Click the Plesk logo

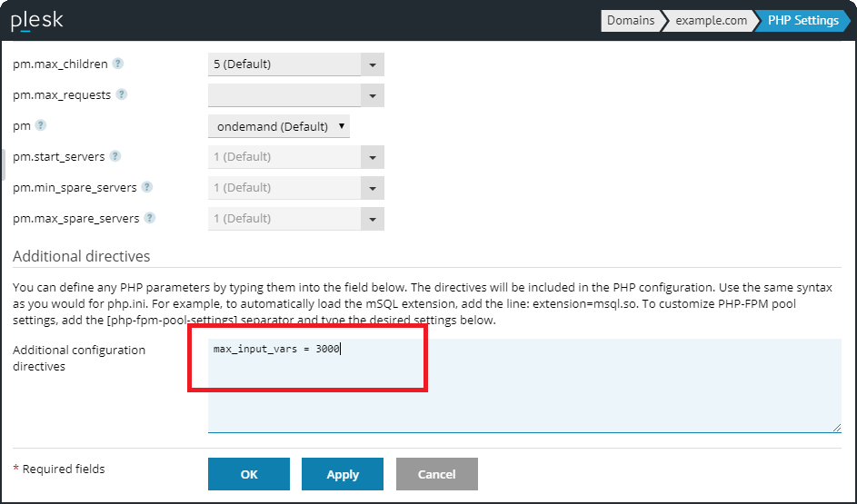[36, 20]
